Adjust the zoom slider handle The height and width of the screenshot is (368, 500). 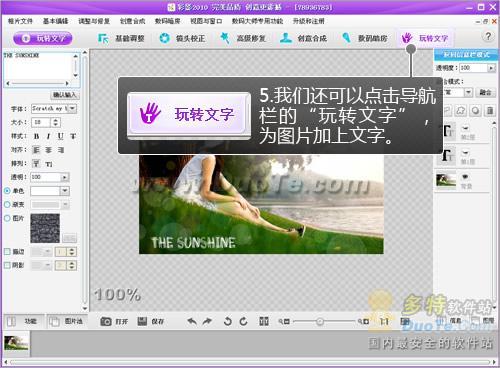320,321
